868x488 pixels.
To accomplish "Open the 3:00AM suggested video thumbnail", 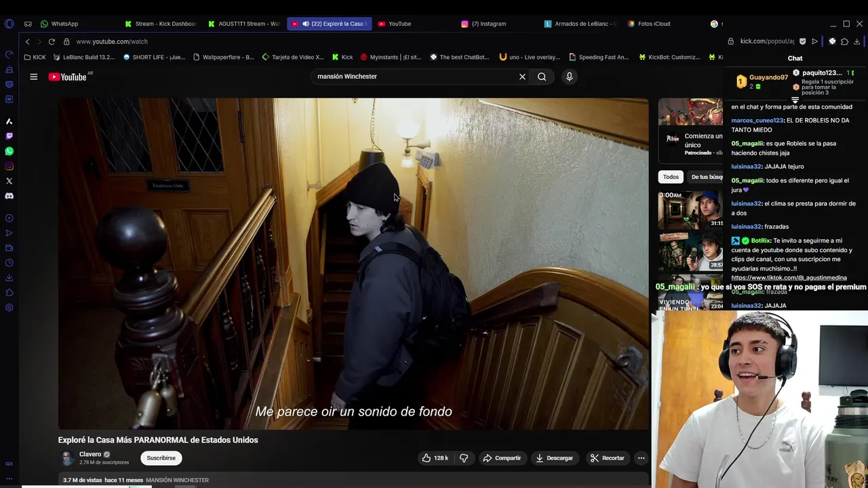I will pyautogui.click(x=690, y=209).
